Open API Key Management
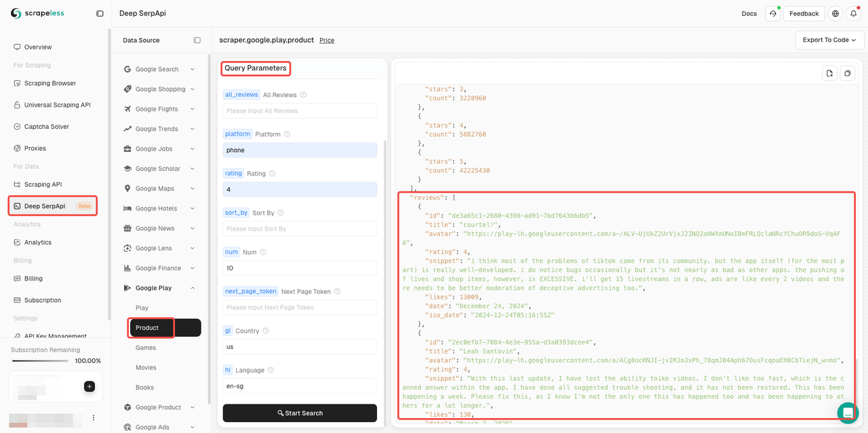 [x=56, y=336]
